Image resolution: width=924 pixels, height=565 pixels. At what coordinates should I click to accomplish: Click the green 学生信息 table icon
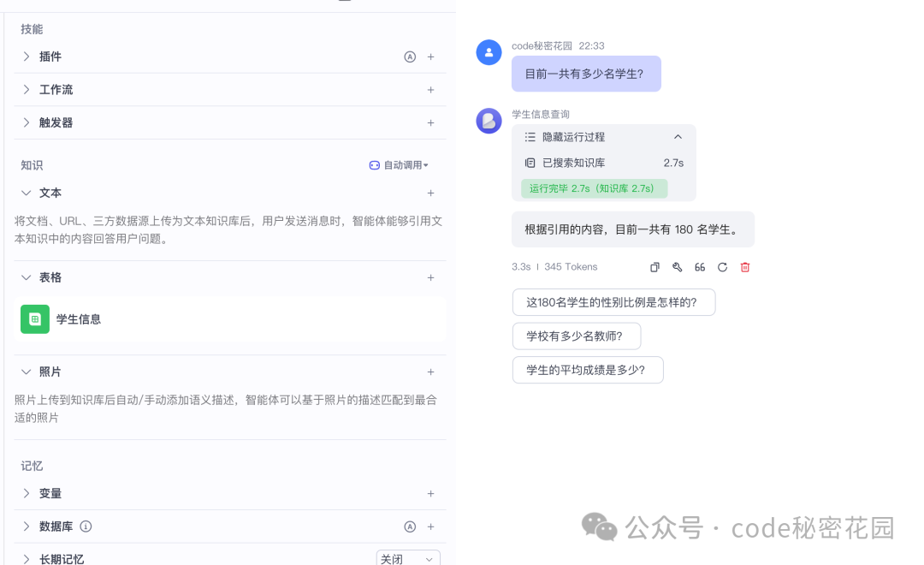(35, 318)
